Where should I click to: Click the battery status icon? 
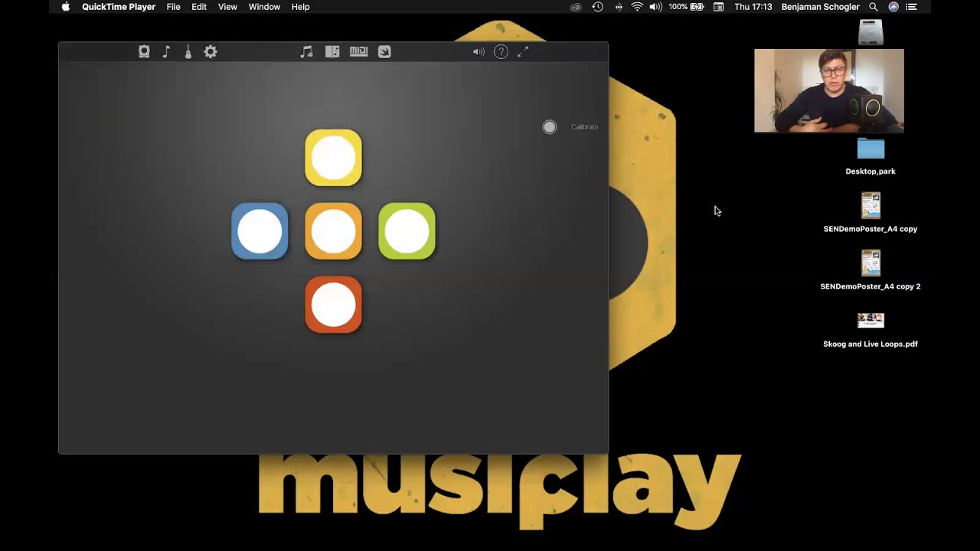pyautogui.click(x=697, y=7)
